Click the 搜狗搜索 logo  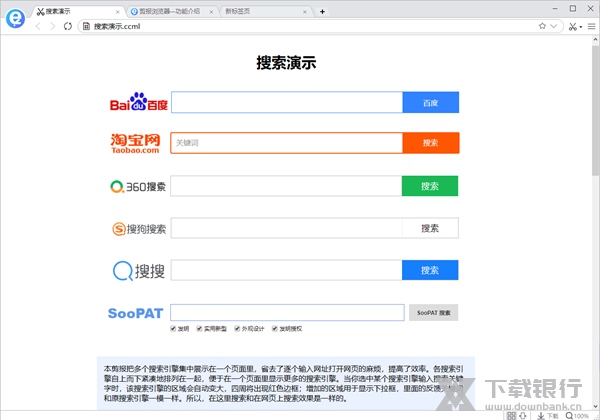pos(139,229)
